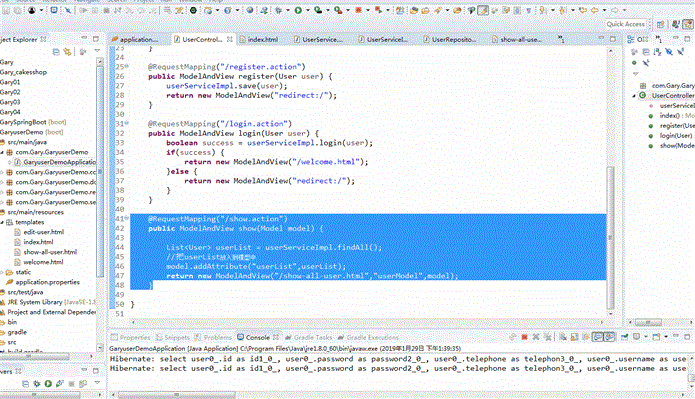Collapse the templates folder

(x=2, y=222)
